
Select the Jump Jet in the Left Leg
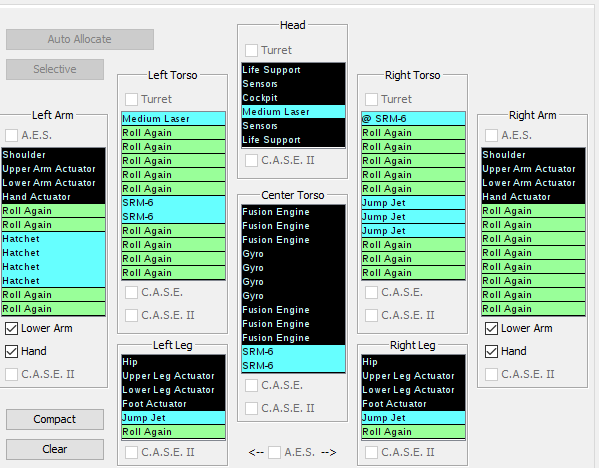pos(173,418)
